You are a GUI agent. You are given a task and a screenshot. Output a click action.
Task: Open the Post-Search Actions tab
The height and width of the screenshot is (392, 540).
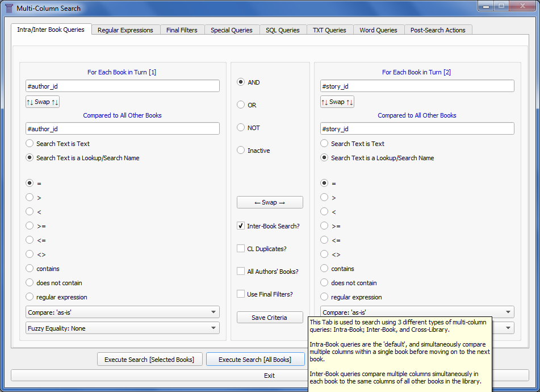(x=438, y=30)
